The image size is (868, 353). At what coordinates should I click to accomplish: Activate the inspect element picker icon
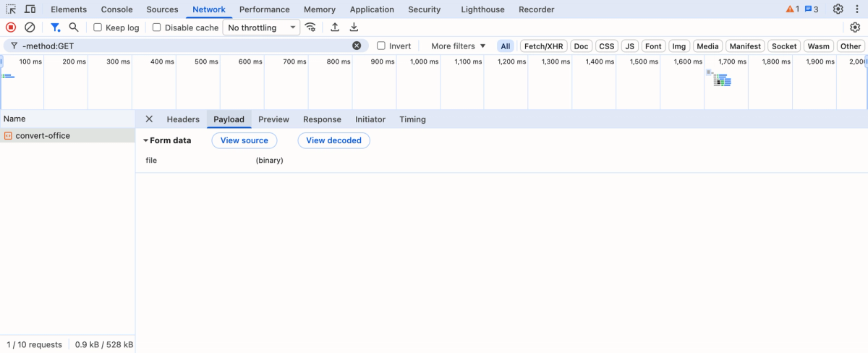pos(11,9)
